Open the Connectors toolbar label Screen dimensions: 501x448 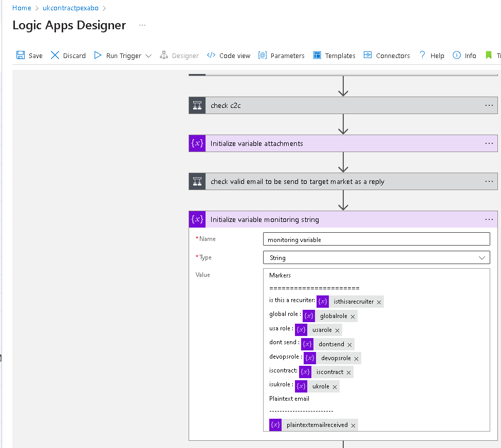coord(393,55)
